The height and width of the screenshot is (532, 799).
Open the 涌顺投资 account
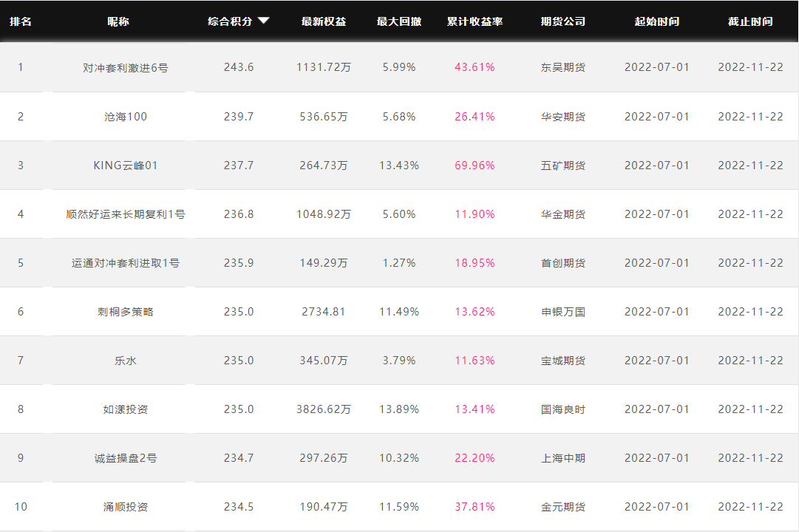126,507
